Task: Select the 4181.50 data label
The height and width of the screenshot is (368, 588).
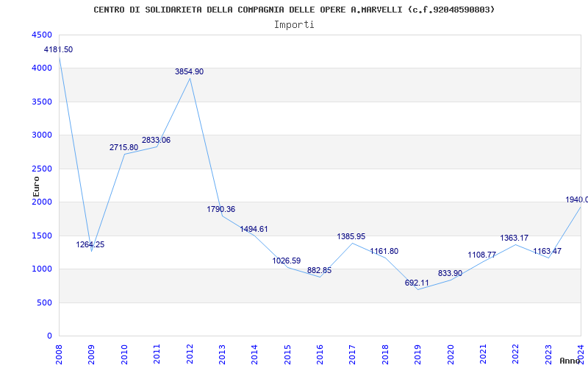Action: pyautogui.click(x=59, y=49)
